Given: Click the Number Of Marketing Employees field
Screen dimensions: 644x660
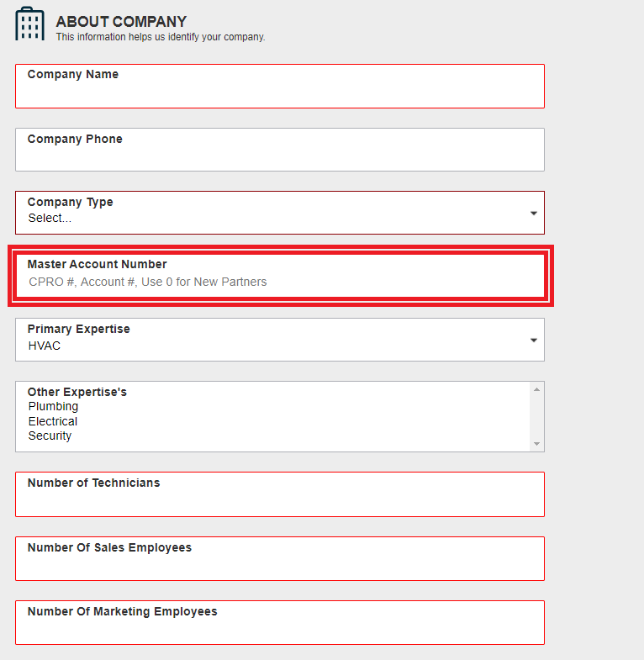Looking at the screenshot, I should coord(280,622).
